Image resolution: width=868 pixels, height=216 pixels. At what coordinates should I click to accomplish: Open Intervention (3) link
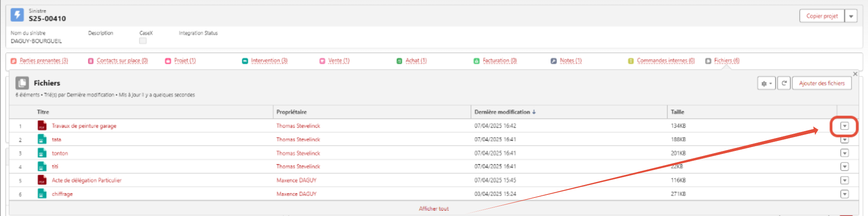coord(269,61)
